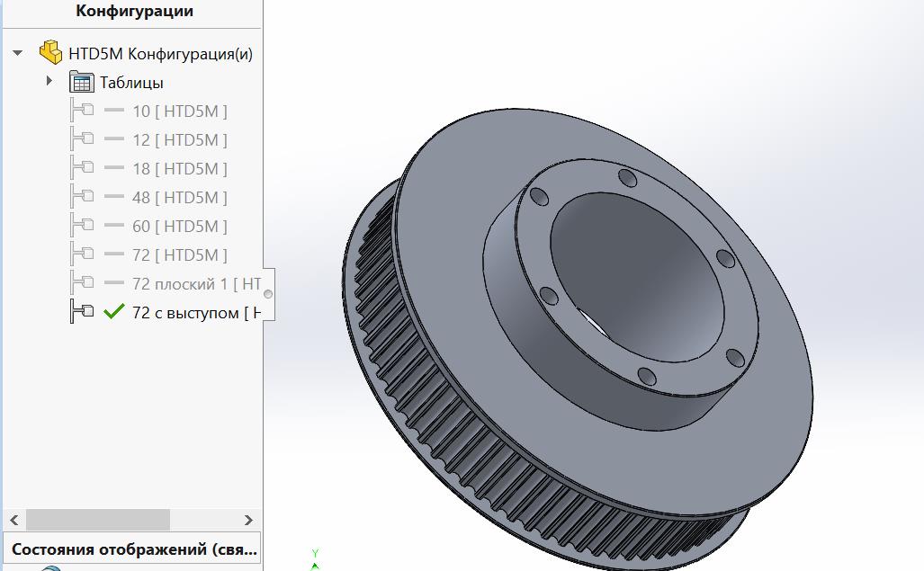Click the pulley's central bore in the 3D view
The height and width of the screenshot is (571, 924).
pos(636,277)
